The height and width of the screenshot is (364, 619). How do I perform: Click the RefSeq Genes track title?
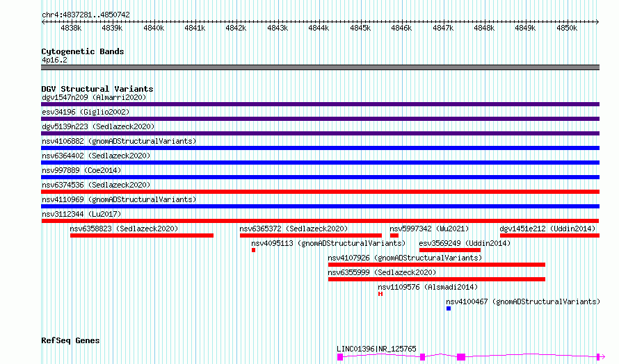(70, 340)
